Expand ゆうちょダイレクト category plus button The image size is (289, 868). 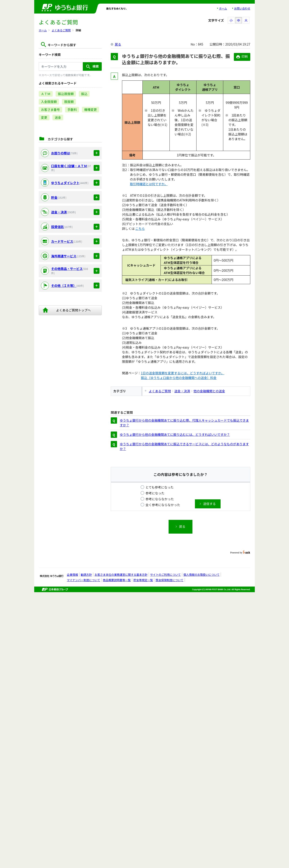pyautogui.click(x=97, y=183)
